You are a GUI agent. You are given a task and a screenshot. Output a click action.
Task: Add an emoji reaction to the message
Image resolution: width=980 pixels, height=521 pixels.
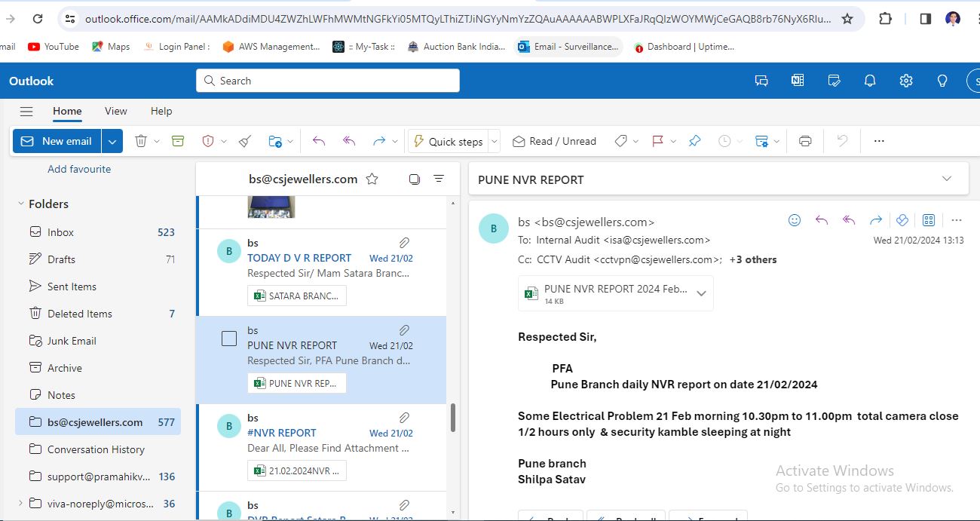(x=795, y=220)
